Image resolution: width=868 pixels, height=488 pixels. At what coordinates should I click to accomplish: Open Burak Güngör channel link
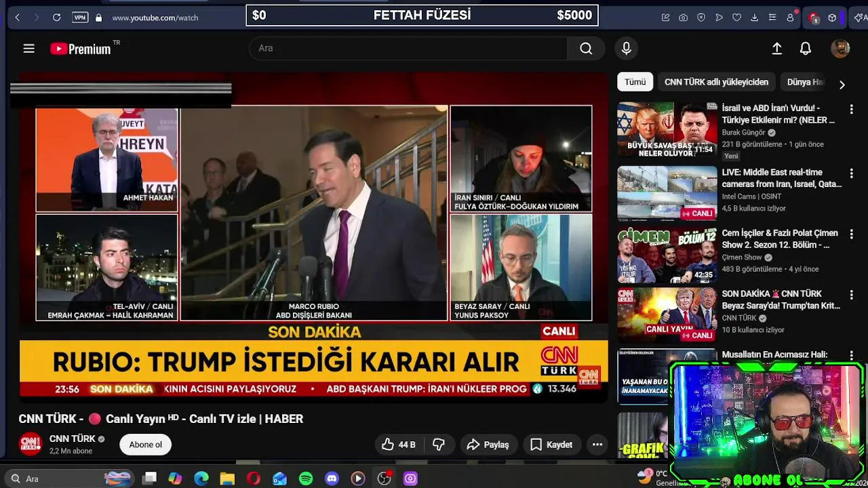click(x=743, y=133)
